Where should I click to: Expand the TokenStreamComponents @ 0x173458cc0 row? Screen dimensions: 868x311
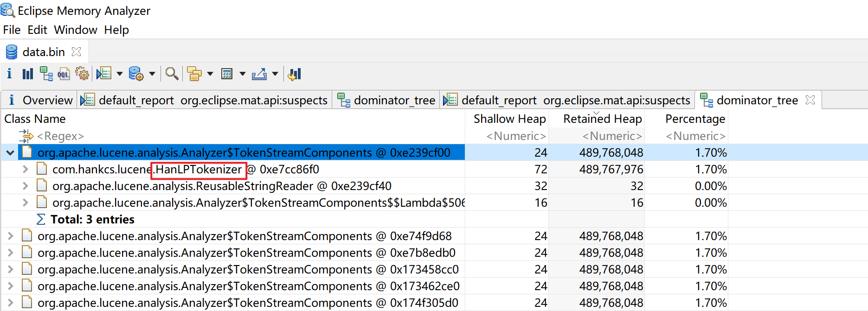[10, 269]
